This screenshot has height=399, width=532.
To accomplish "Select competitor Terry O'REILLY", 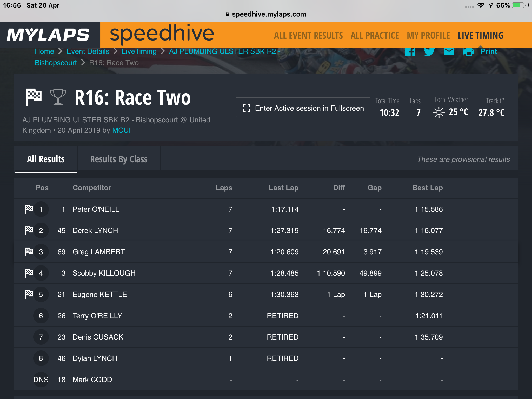I will pos(97,316).
